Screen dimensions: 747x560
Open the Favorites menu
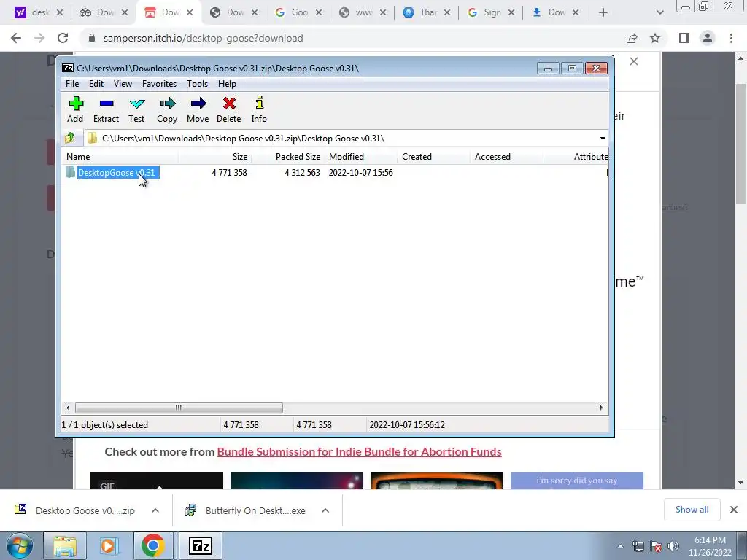pyautogui.click(x=159, y=84)
